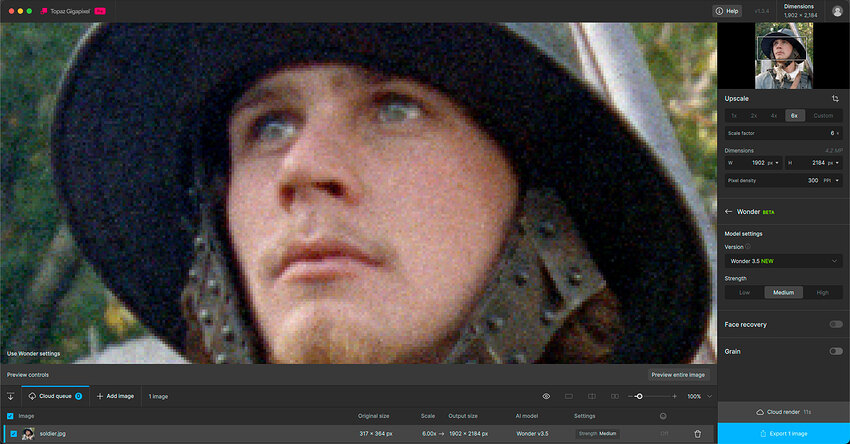Click the Strength Medium settings tag
This screenshot has height=444, width=850.
point(597,434)
